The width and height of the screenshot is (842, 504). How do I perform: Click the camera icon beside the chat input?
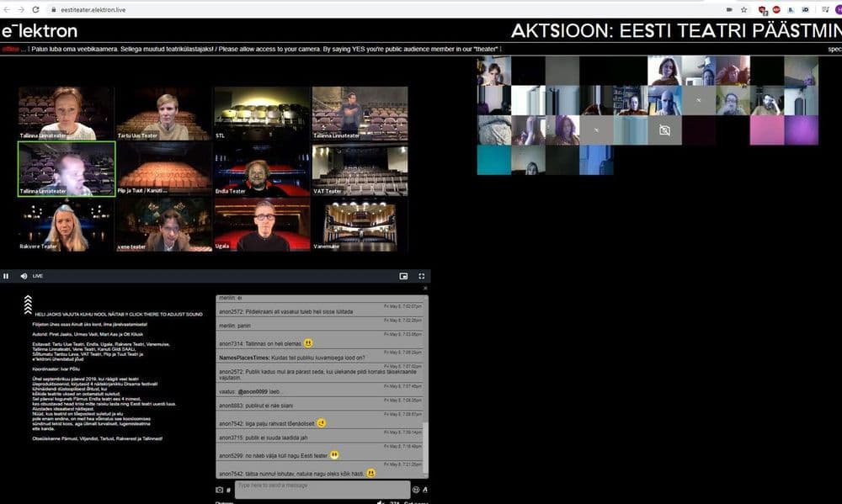pyautogui.click(x=220, y=490)
